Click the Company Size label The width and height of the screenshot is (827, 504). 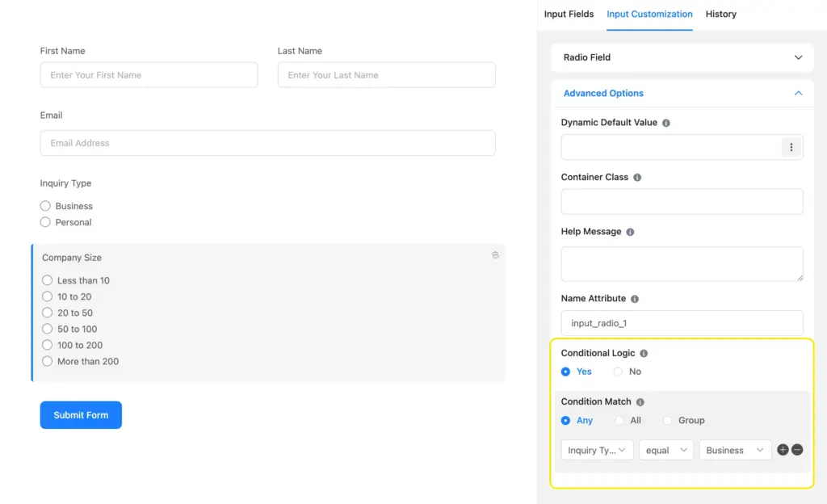(x=72, y=258)
